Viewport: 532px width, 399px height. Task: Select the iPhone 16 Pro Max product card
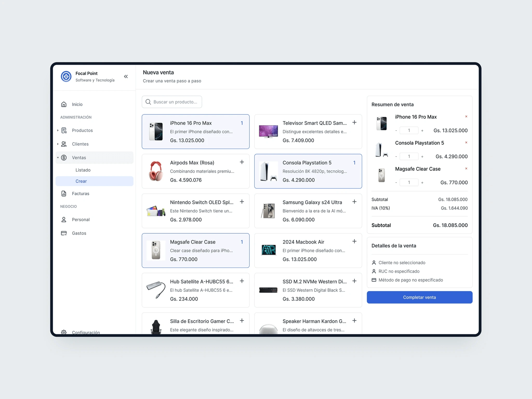pyautogui.click(x=196, y=132)
